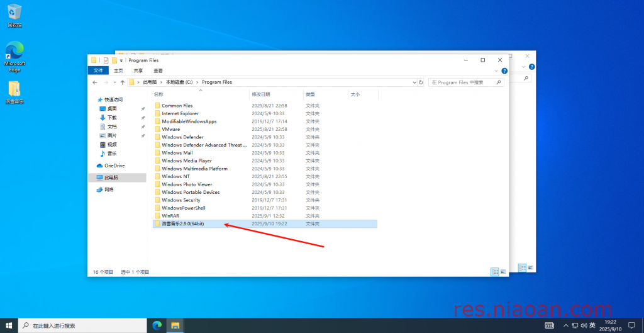Screen dimensions: 644x333
Task: Open 图片 in the navigation pane
Action: point(112,136)
